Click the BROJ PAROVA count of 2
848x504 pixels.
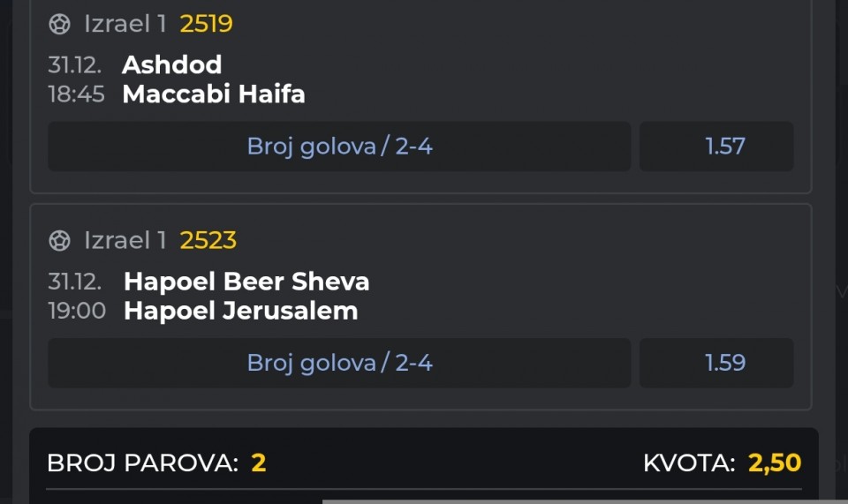coord(258,463)
